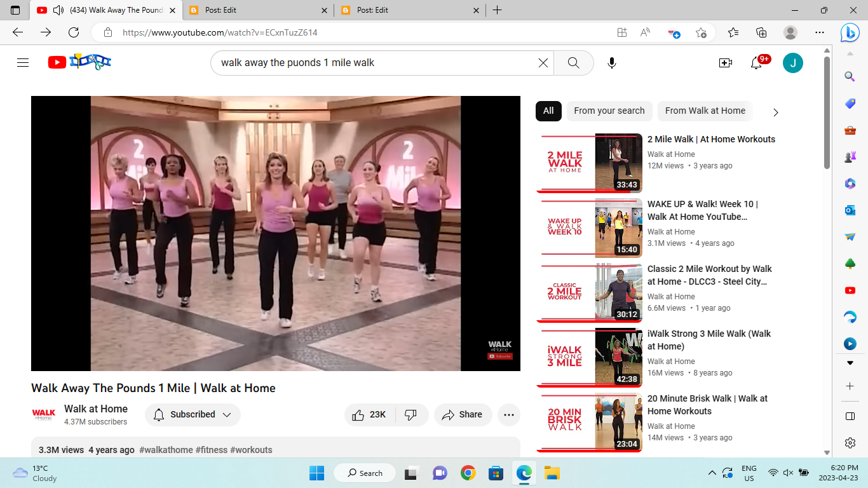Screen dimensions: 868x488
Task: Go to the YouTube home logo
Action: [79, 62]
